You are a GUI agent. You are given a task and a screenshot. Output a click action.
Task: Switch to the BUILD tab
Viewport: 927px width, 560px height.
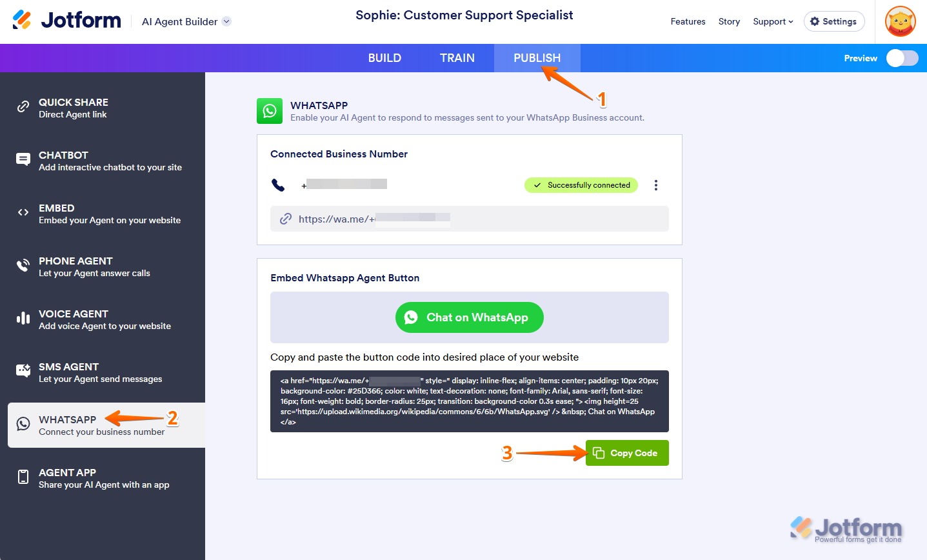[384, 58]
